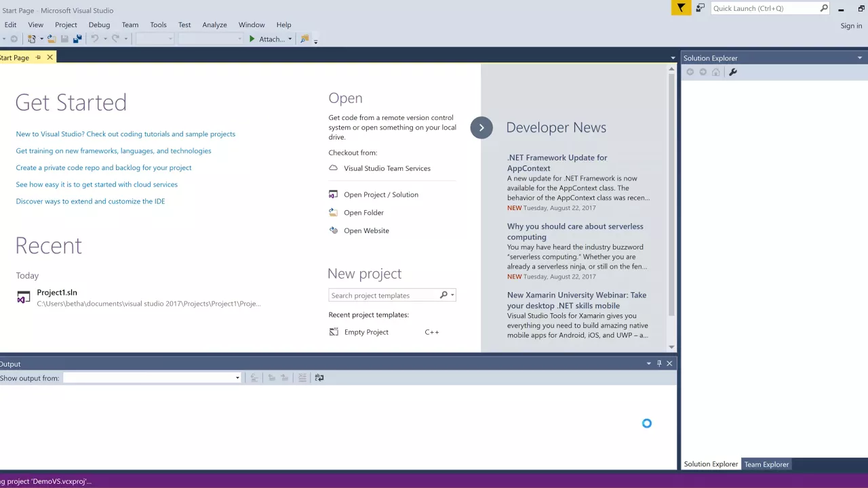Open Solution Explorer window position dropdown
Screen dimensions: 868x488
coord(860,58)
